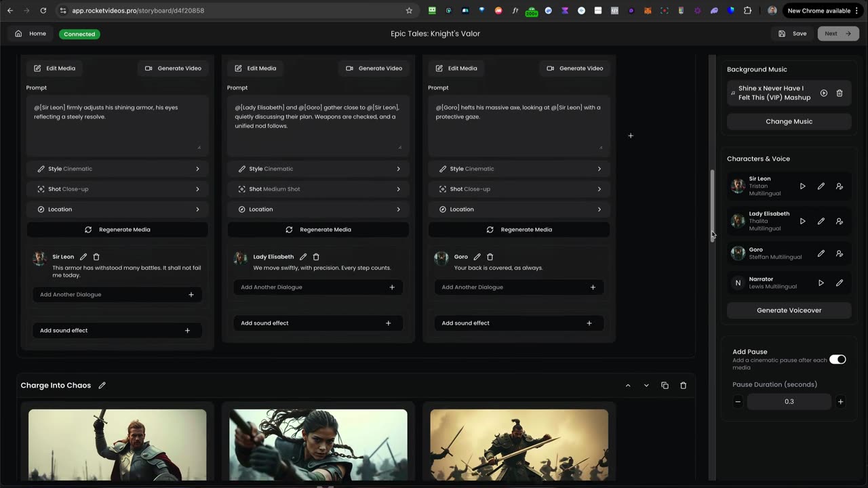Expand Style Cinematic for Goro card

pyautogui.click(x=519, y=169)
